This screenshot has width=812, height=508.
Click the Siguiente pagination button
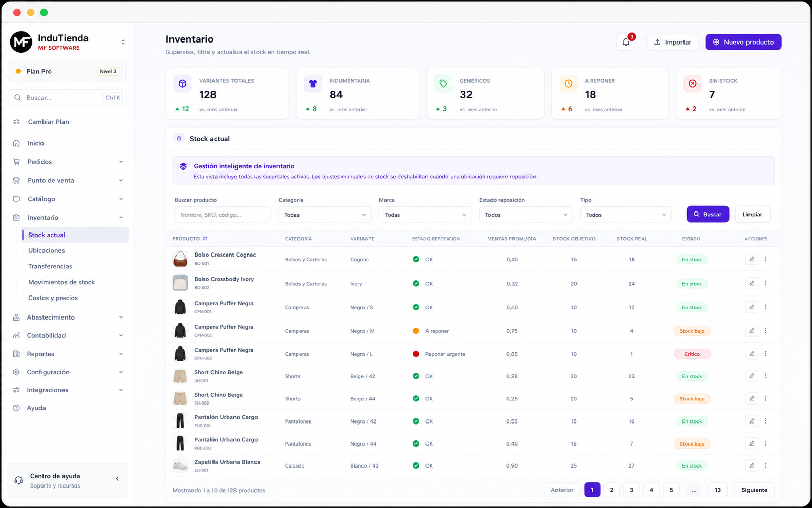tap(754, 490)
